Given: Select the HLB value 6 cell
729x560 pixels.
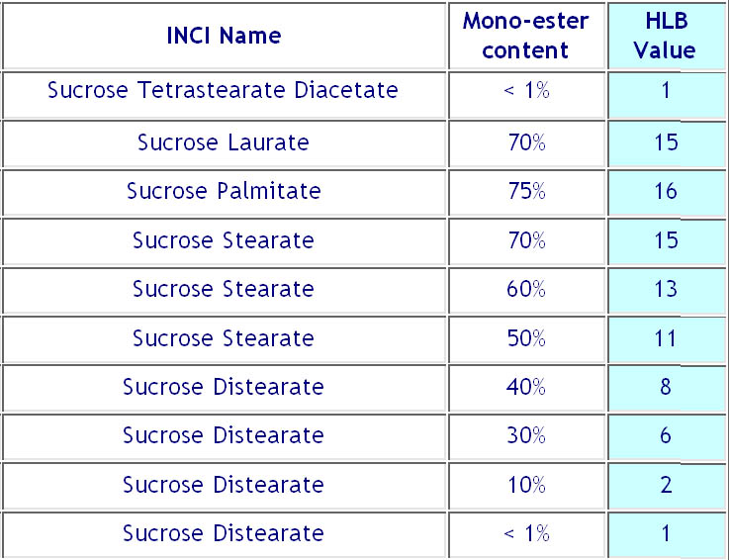Looking at the screenshot, I should [x=666, y=435].
